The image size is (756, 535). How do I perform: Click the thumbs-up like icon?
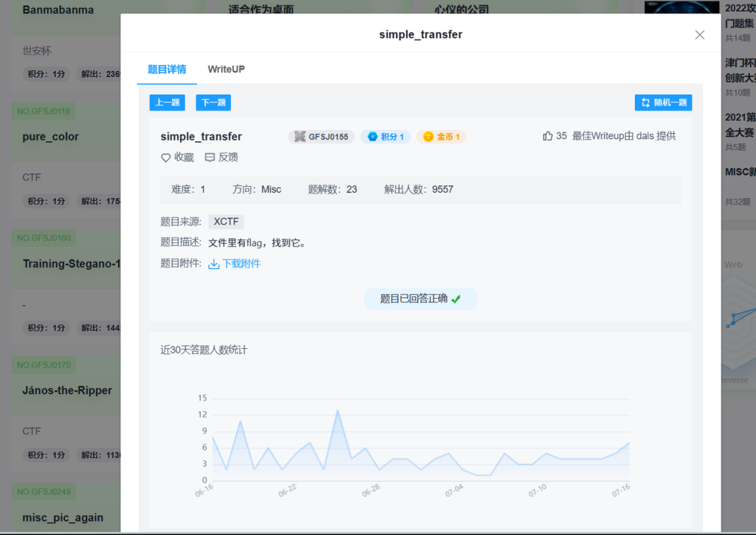pyautogui.click(x=547, y=136)
